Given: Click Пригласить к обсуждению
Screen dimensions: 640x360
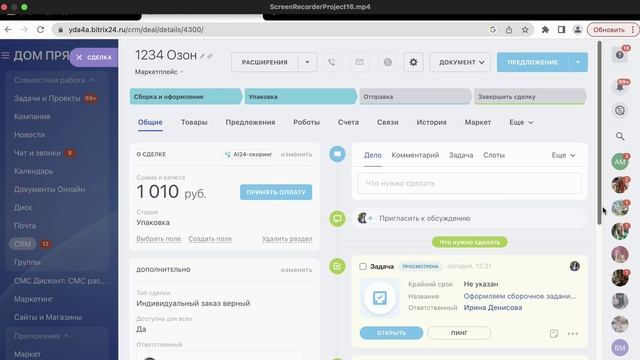Looking at the screenshot, I should 424,218.
